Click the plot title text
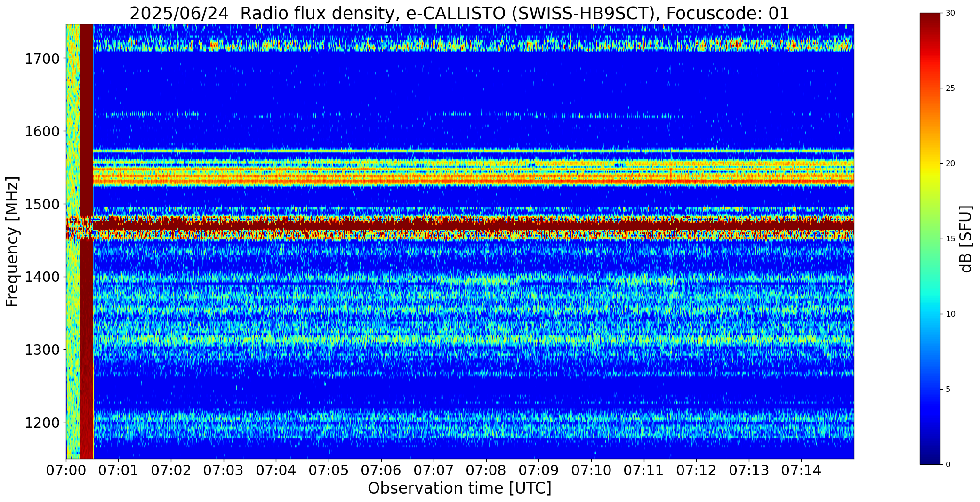Screen dimensions: 980x502 (459, 14)
